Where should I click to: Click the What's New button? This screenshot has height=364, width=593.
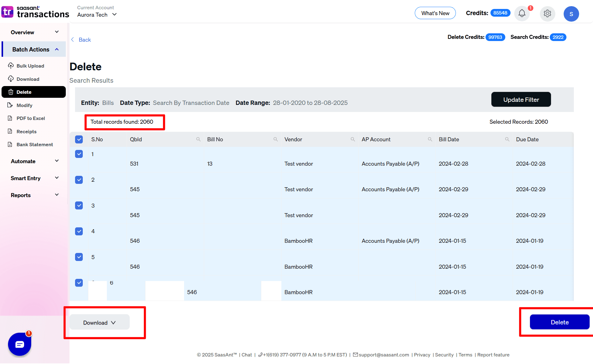[x=435, y=13]
